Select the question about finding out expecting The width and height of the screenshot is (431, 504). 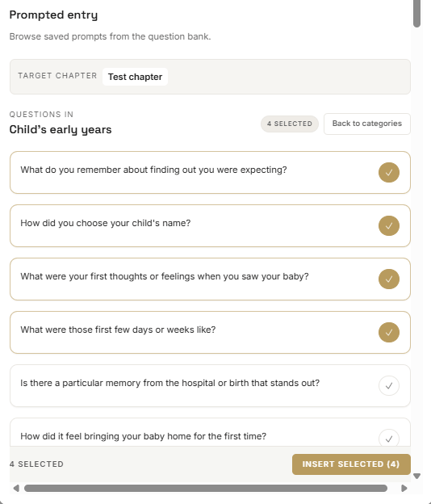pyautogui.click(x=210, y=173)
